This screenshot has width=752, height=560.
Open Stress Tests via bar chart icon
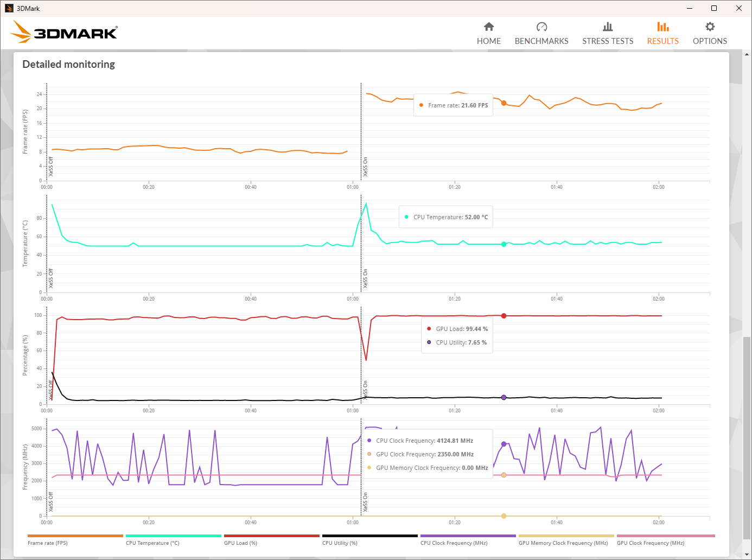click(608, 27)
